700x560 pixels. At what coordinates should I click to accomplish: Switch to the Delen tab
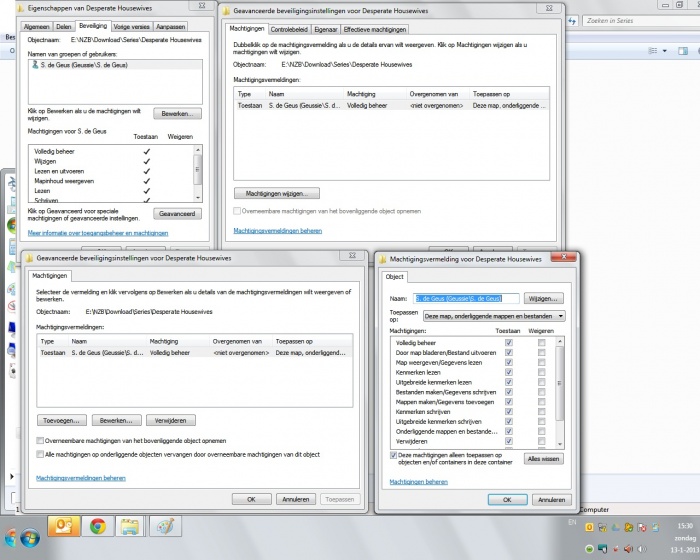[64, 27]
